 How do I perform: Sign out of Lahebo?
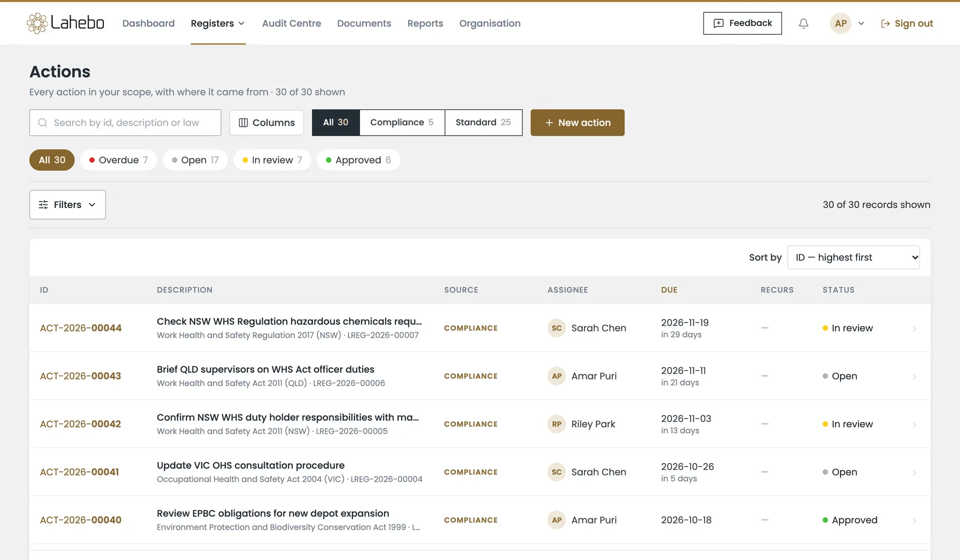(907, 23)
